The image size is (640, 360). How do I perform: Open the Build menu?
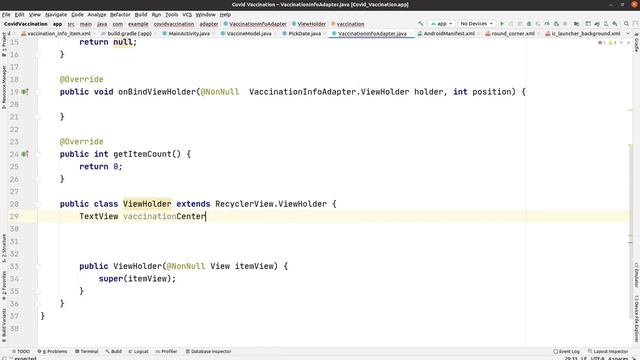click(141, 14)
